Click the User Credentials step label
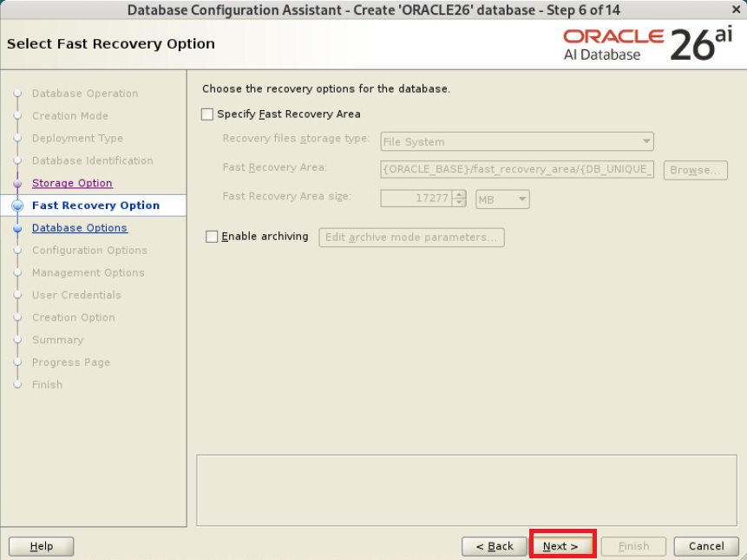 tap(76, 295)
